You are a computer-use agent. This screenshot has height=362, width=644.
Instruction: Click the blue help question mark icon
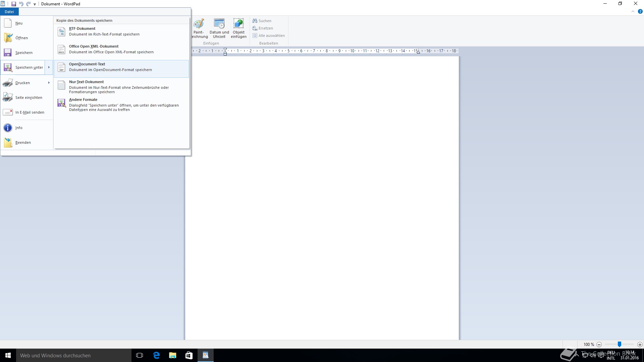click(x=640, y=11)
